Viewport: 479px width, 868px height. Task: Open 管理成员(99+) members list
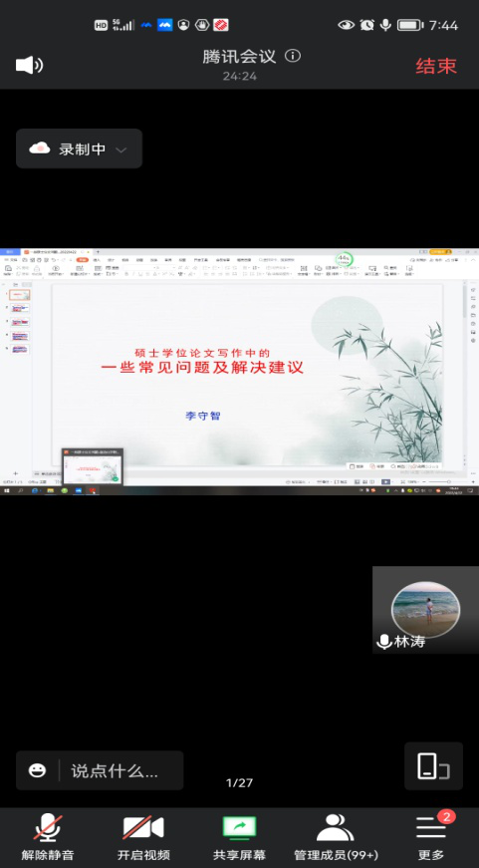point(336,836)
